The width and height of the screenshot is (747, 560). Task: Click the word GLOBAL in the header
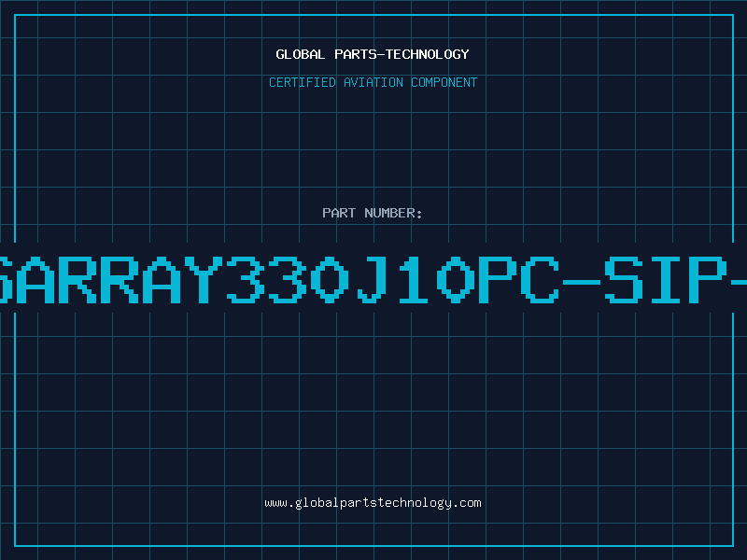click(x=301, y=54)
